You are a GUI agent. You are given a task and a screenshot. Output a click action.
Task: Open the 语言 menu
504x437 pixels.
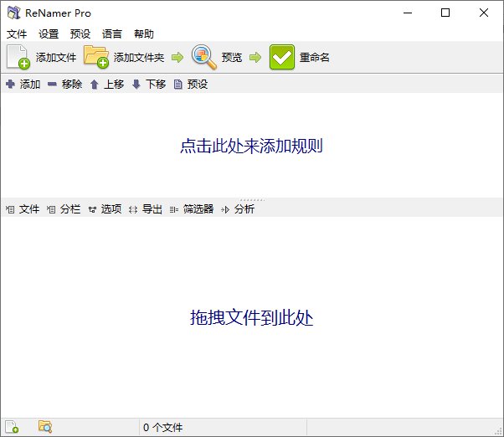click(x=112, y=33)
